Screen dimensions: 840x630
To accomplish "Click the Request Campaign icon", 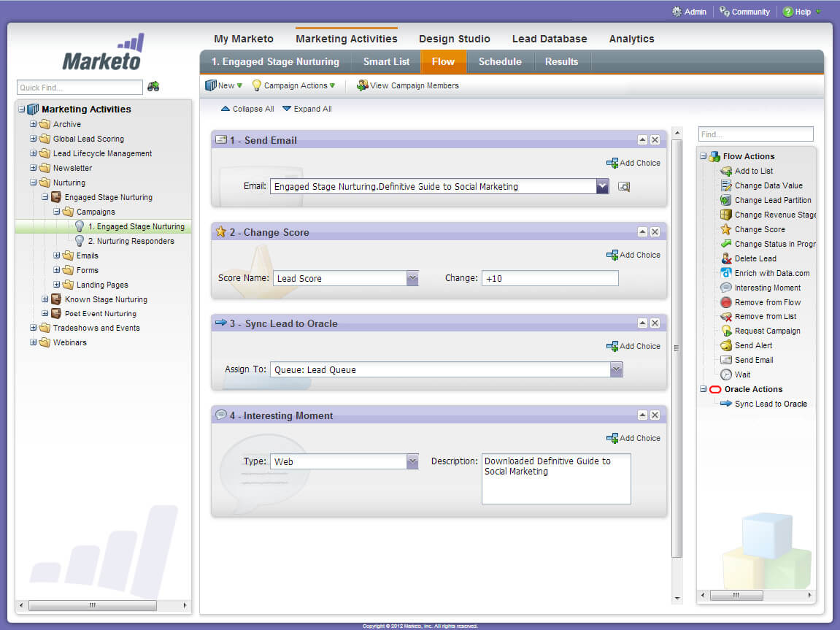I will 726,331.
